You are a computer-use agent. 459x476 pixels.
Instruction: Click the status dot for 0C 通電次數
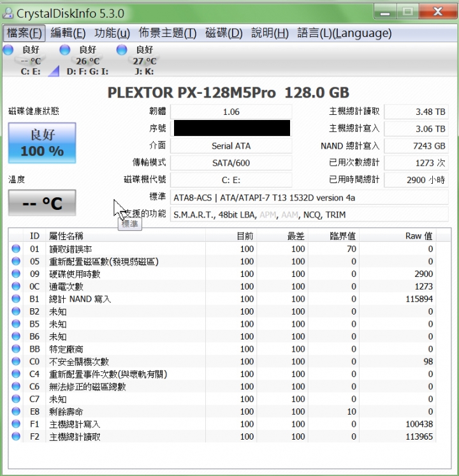point(16,286)
